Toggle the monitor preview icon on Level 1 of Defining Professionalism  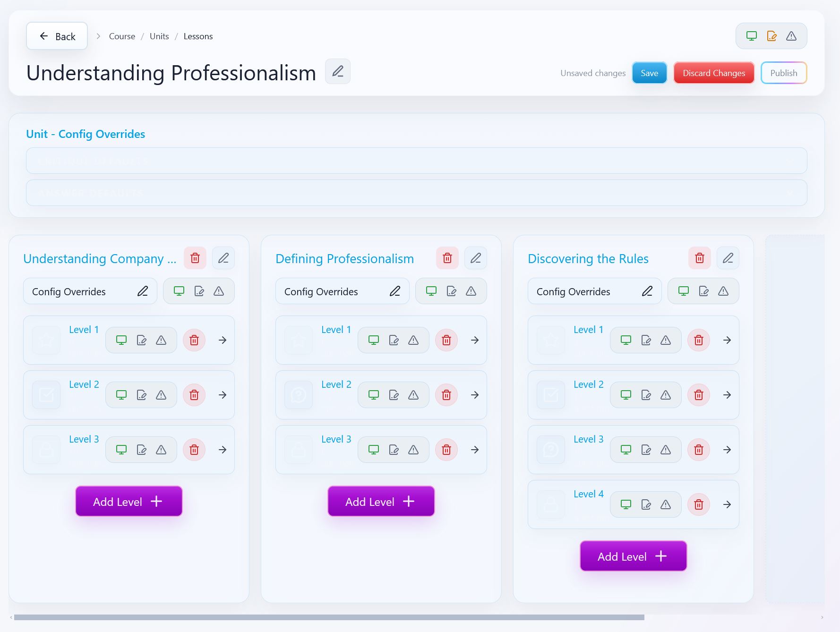tap(373, 340)
